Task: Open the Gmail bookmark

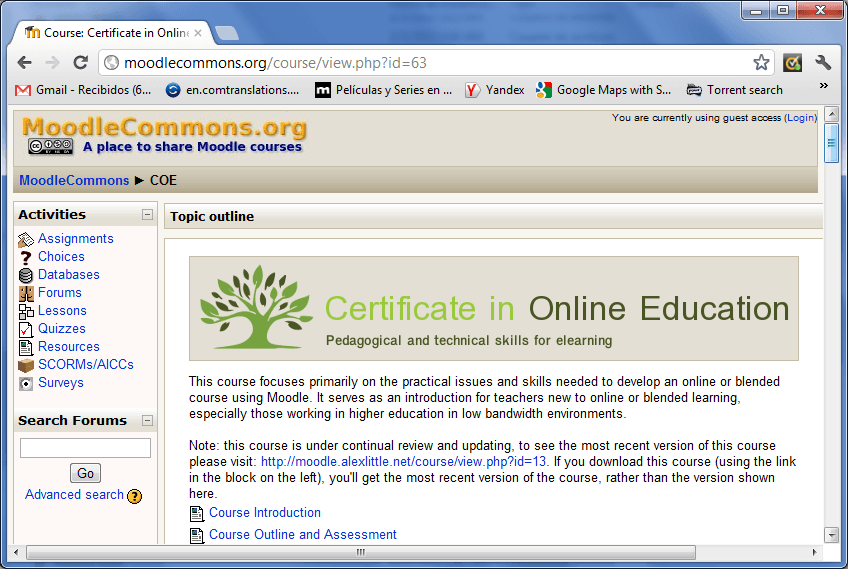Action: click(83, 90)
